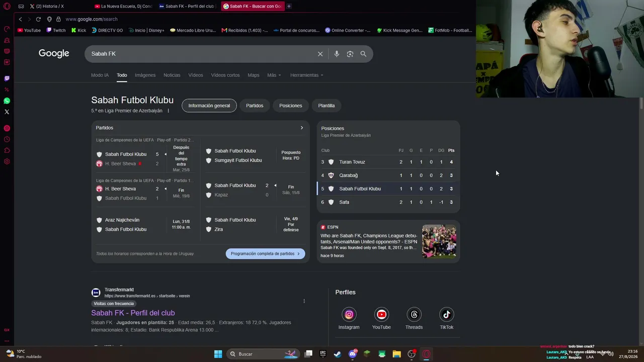Switch to Sabah FK Perfil del club tab
644x362 pixels.
187,6
